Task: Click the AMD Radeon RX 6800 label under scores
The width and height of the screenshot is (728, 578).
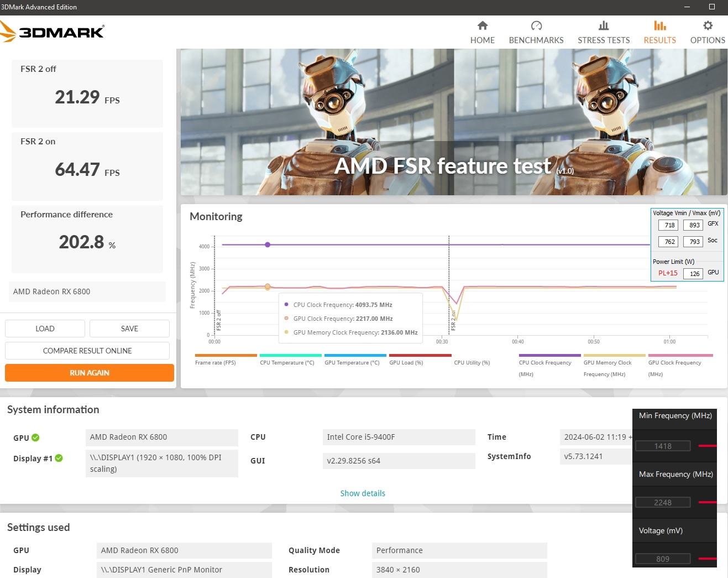Action: pos(87,291)
